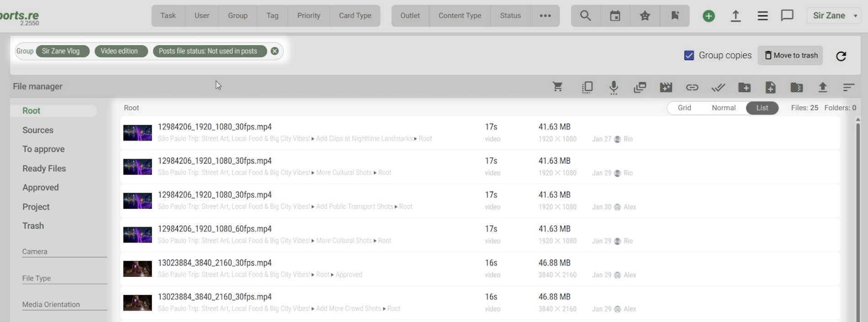
Task: Click the double checkmark icon
Action: click(x=718, y=87)
